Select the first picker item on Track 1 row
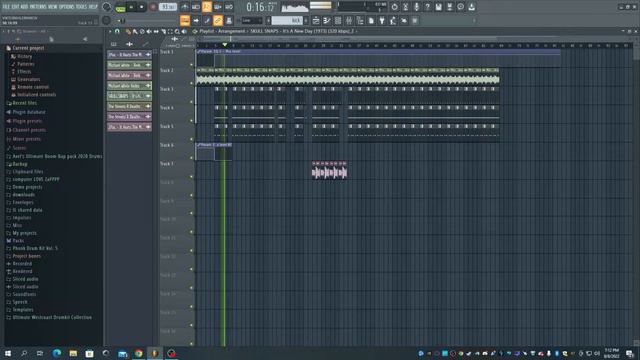Image resolution: width=640 pixels, height=360 pixels. [x=129, y=55]
